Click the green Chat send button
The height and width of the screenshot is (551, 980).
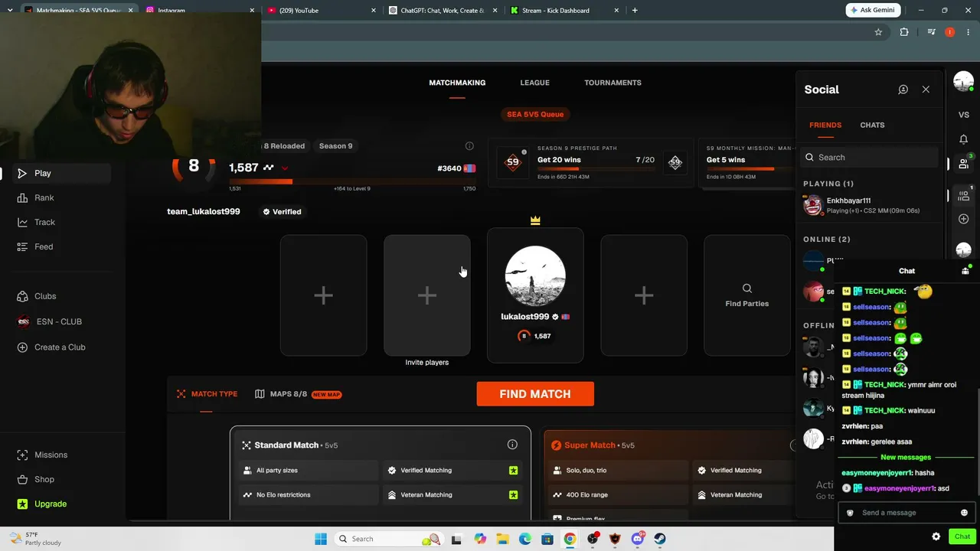(x=962, y=536)
